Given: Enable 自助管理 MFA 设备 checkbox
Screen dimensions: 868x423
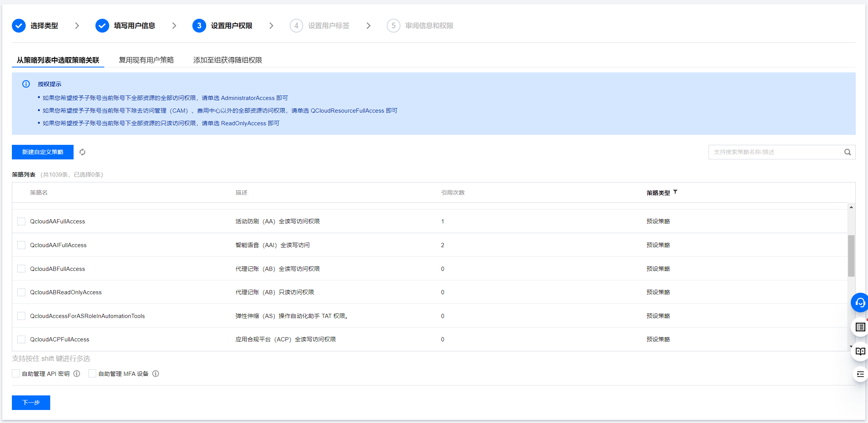Looking at the screenshot, I should [92, 374].
